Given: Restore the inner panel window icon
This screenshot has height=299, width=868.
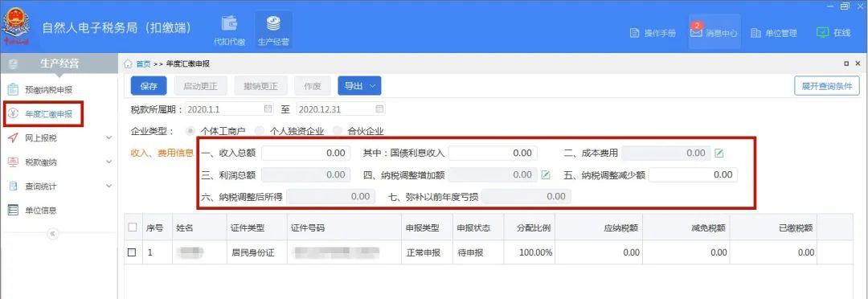Looking at the screenshot, I should pos(846,63).
